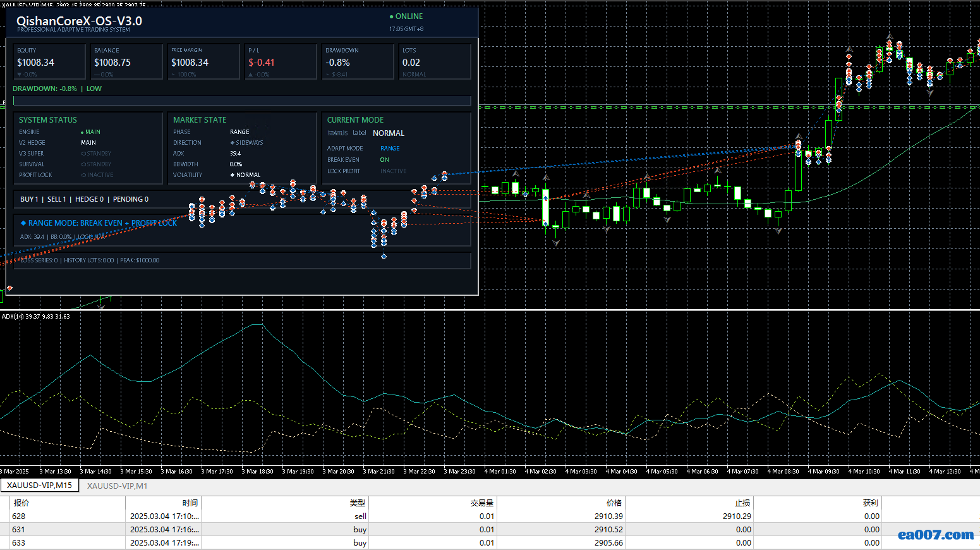980x550 pixels.
Task: Open the XAUUSD-VIP,M15 chart tab
Action: click(40, 486)
